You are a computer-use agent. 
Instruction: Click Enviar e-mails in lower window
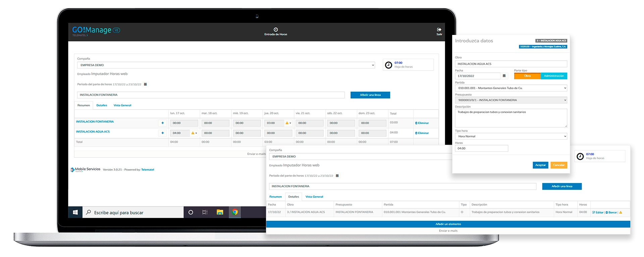(x=448, y=231)
